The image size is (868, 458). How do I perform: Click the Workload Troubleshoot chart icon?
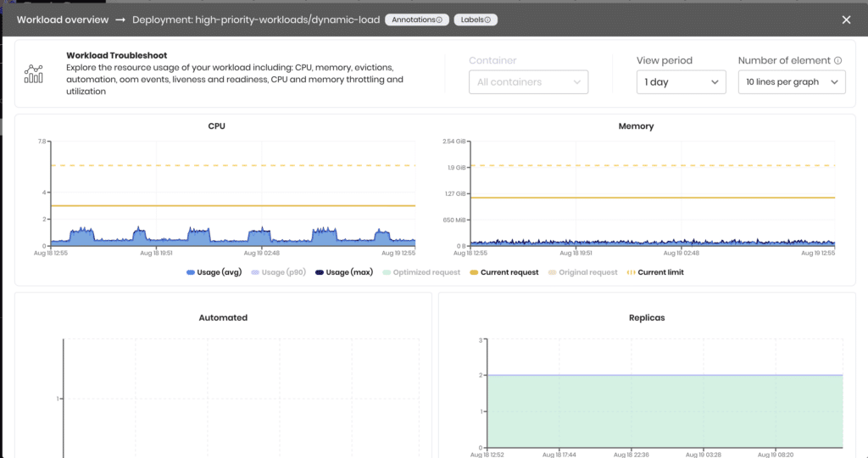tap(34, 73)
